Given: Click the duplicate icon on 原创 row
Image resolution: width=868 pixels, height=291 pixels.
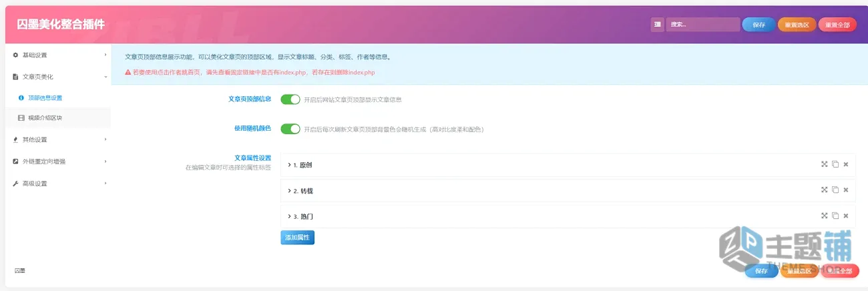Looking at the screenshot, I should click(835, 164).
